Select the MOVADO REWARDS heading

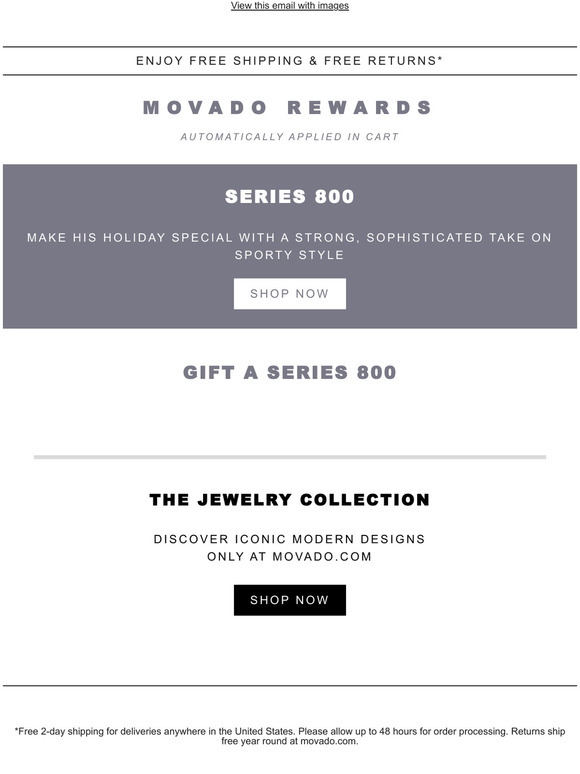(288, 108)
